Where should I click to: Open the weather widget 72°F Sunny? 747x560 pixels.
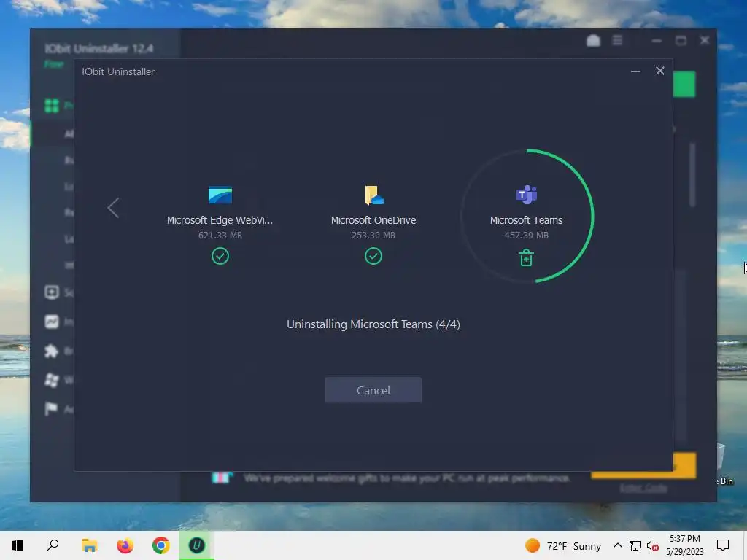click(562, 545)
